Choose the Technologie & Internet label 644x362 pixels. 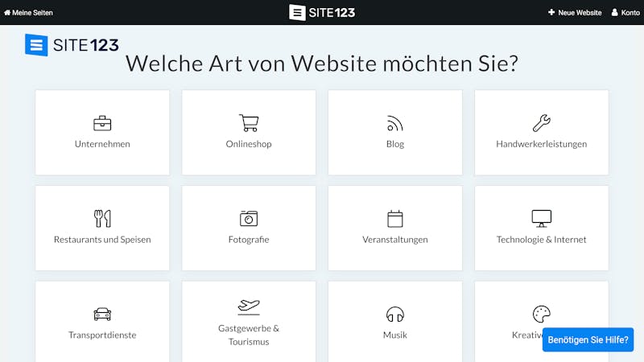pos(541,240)
